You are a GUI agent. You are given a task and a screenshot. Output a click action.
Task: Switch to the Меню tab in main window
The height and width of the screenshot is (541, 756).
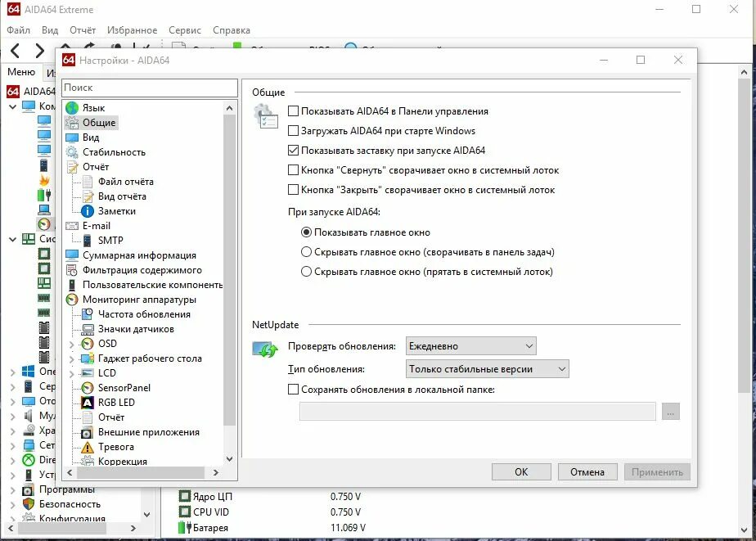click(21, 72)
